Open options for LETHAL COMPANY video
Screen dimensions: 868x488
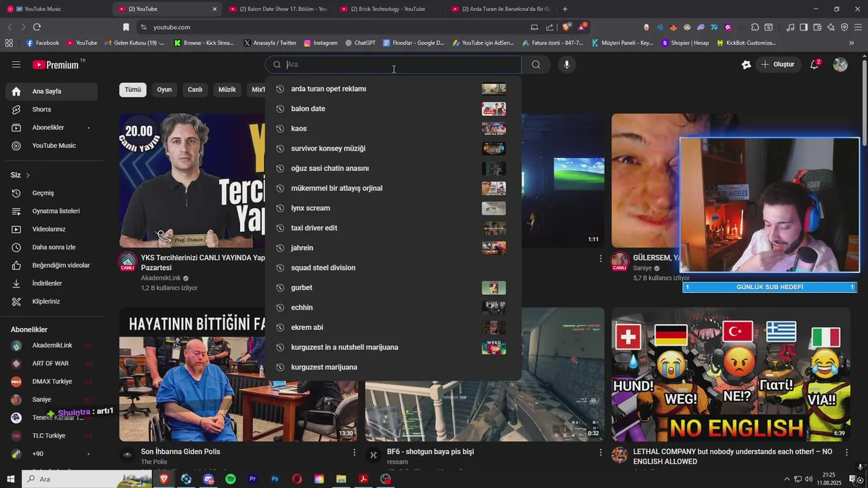(x=846, y=452)
